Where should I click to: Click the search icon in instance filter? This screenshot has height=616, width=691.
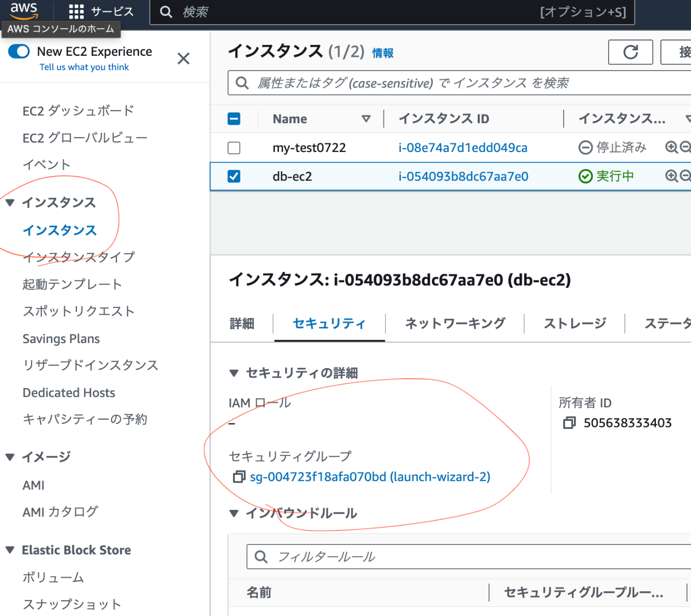(x=242, y=83)
